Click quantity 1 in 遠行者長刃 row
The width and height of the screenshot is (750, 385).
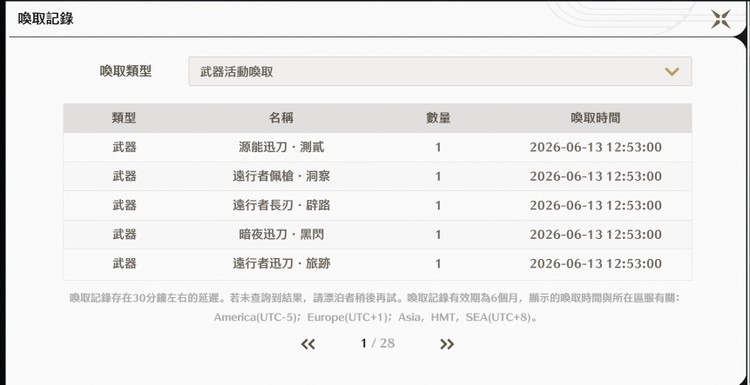(438, 206)
